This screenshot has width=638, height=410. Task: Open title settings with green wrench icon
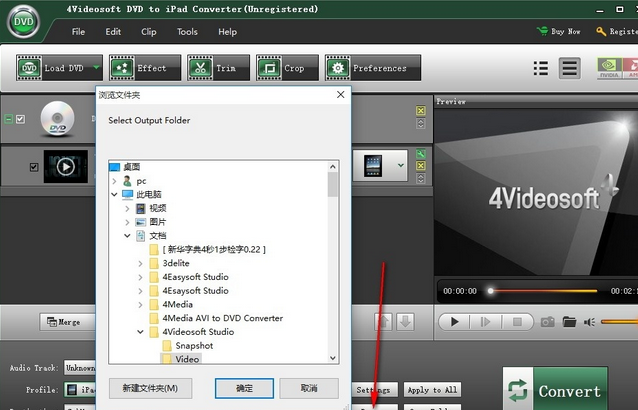(421, 153)
